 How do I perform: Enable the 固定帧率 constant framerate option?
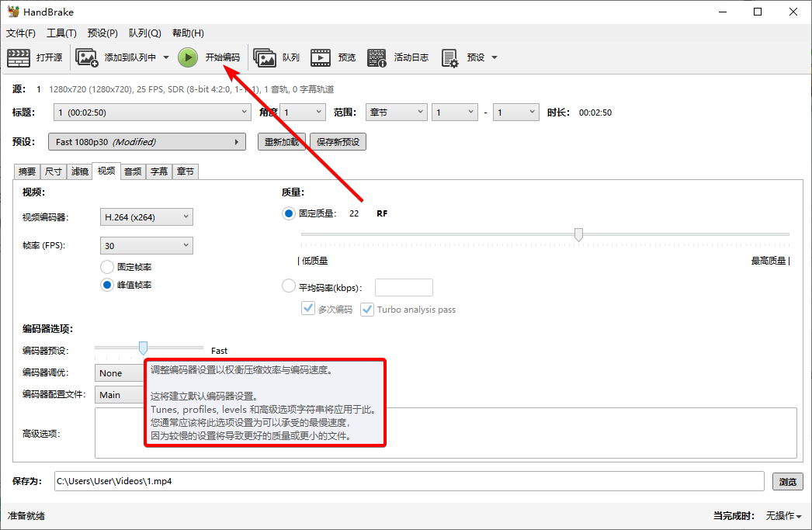pos(107,265)
